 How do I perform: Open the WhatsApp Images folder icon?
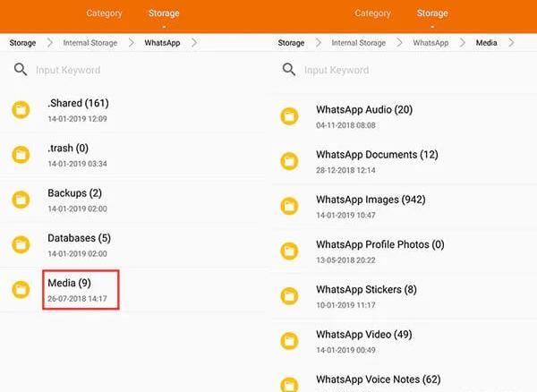click(x=289, y=206)
